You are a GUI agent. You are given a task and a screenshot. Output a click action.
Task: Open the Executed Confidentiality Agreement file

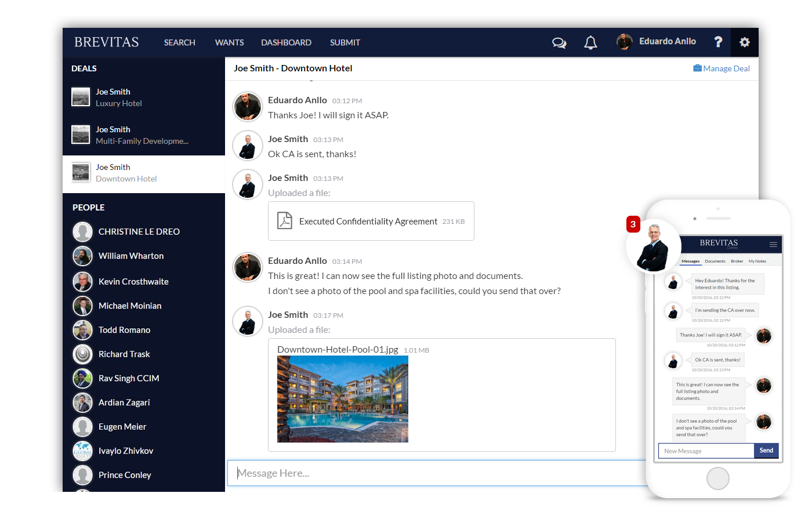(x=371, y=221)
